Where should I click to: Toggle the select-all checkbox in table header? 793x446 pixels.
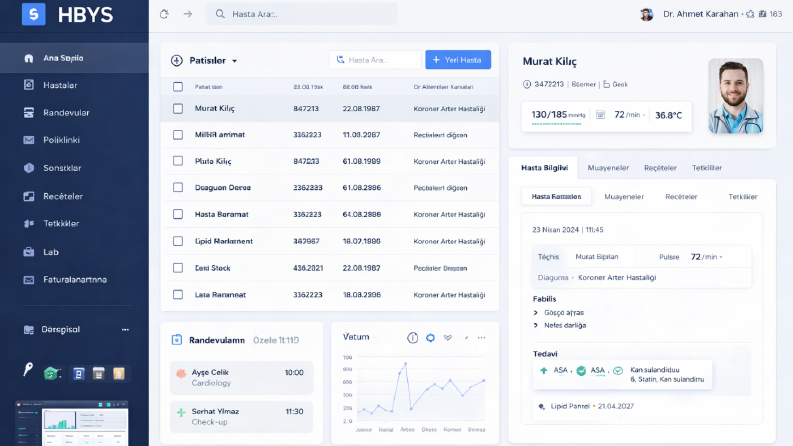click(178, 86)
